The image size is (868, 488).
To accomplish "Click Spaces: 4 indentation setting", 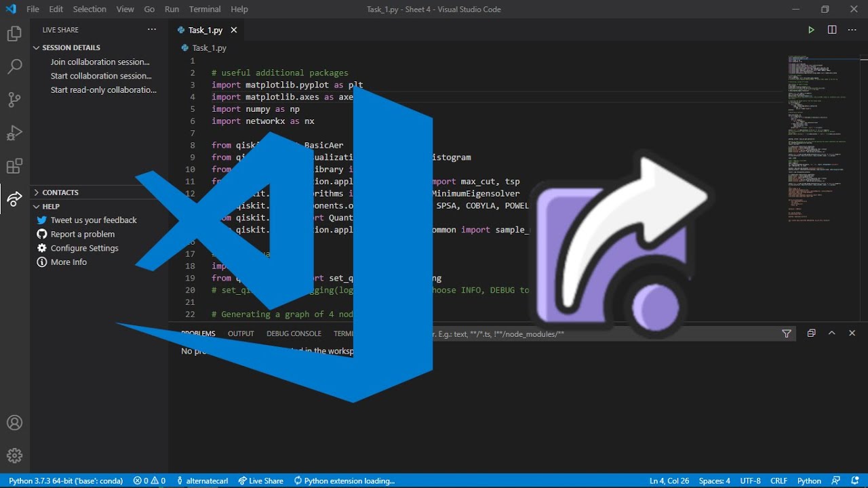I will (x=714, y=481).
